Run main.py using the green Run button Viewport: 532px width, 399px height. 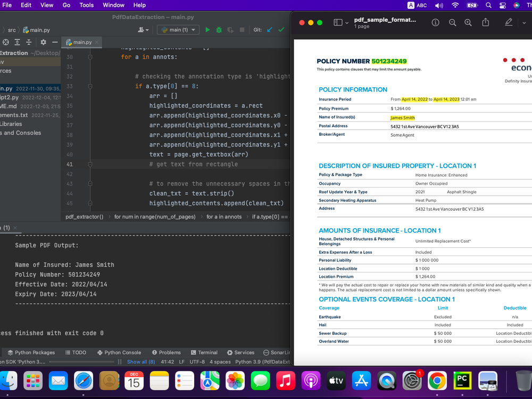tap(207, 30)
